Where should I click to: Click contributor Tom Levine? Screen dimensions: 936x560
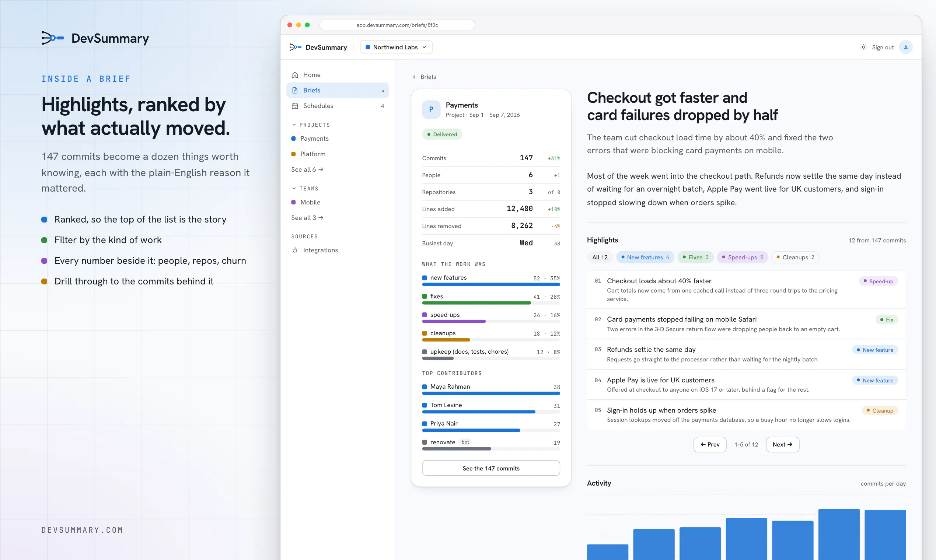pyautogui.click(x=490, y=408)
